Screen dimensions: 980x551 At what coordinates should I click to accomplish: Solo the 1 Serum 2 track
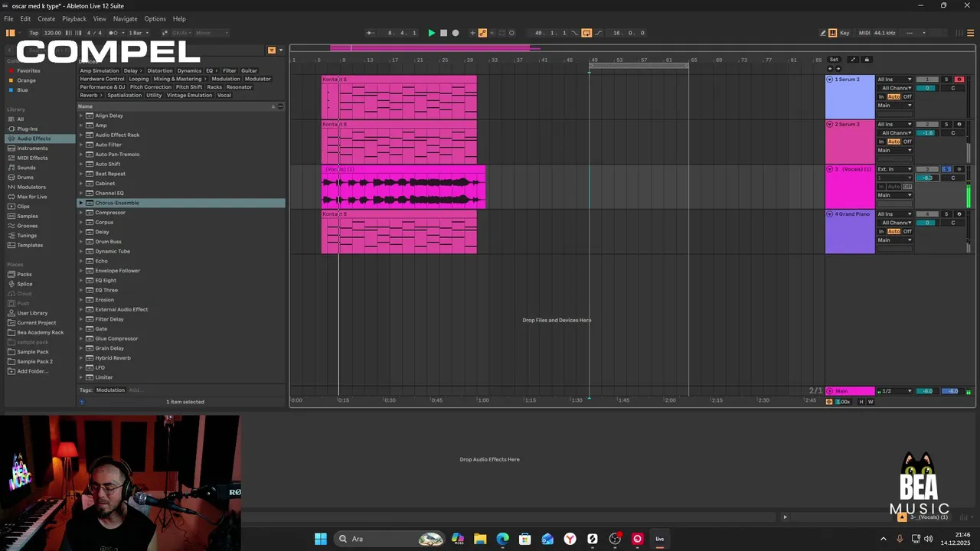coord(946,80)
